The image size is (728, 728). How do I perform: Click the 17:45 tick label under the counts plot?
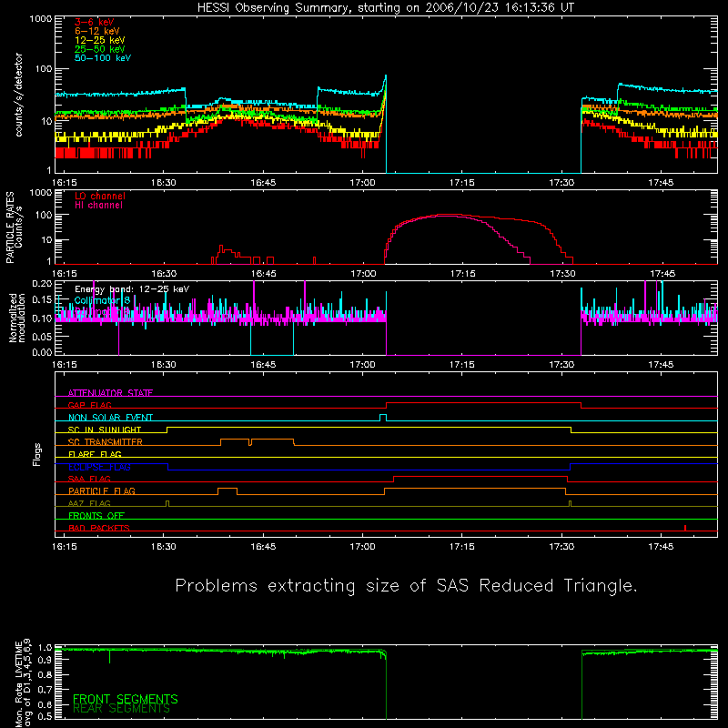click(x=661, y=183)
